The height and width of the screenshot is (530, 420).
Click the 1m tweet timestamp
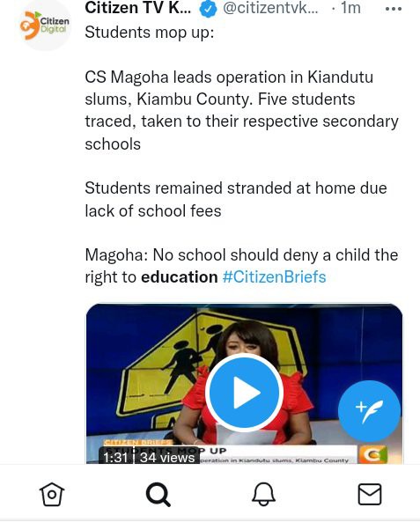350,8
